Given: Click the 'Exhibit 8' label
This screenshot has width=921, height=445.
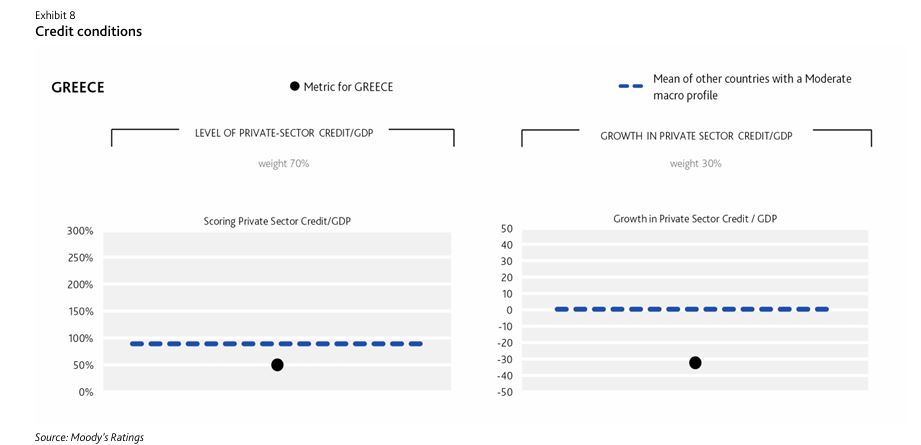Looking at the screenshot, I should coord(55,15).
